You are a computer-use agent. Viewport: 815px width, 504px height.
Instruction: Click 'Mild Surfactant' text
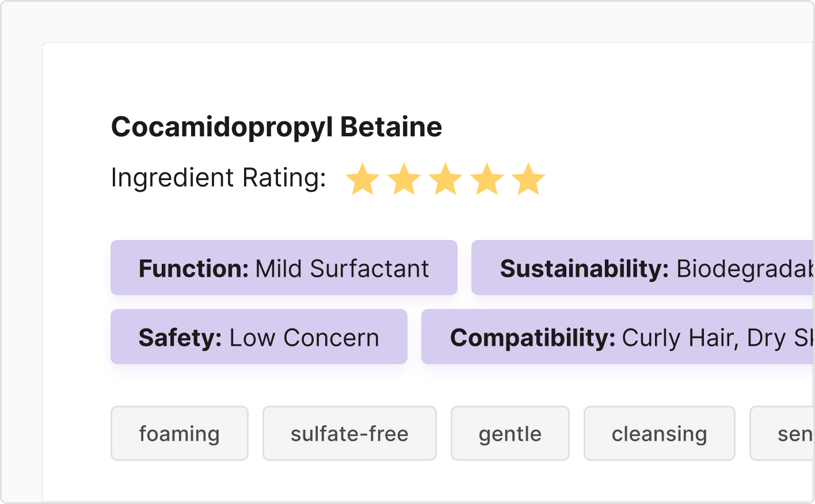(342, 269)
